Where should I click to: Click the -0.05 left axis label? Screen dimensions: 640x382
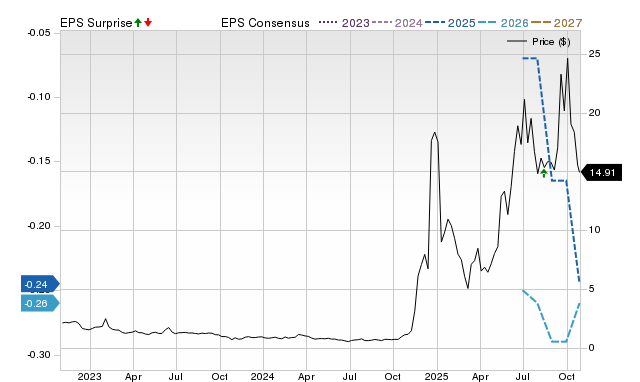[x=39, y=33]
